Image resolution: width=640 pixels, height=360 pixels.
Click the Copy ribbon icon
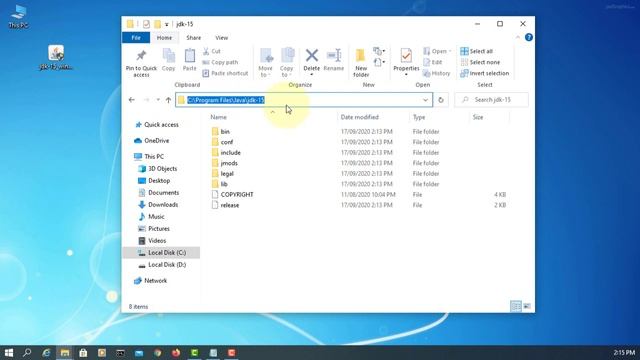(x=169, y=56)
